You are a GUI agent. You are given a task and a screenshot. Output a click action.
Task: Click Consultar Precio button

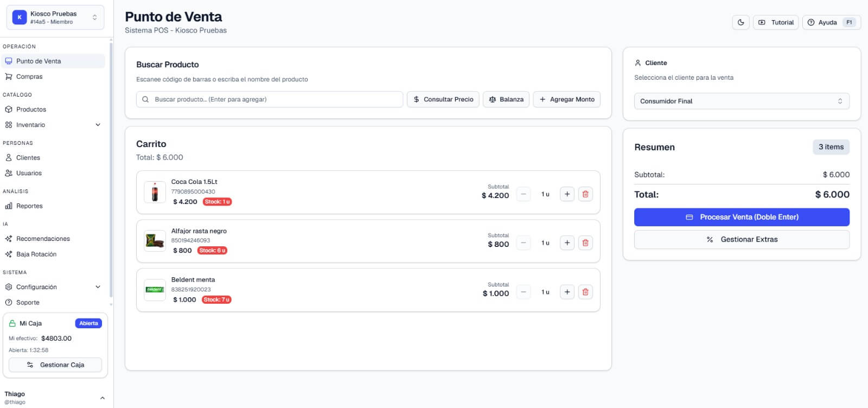[x=443, y=99]
